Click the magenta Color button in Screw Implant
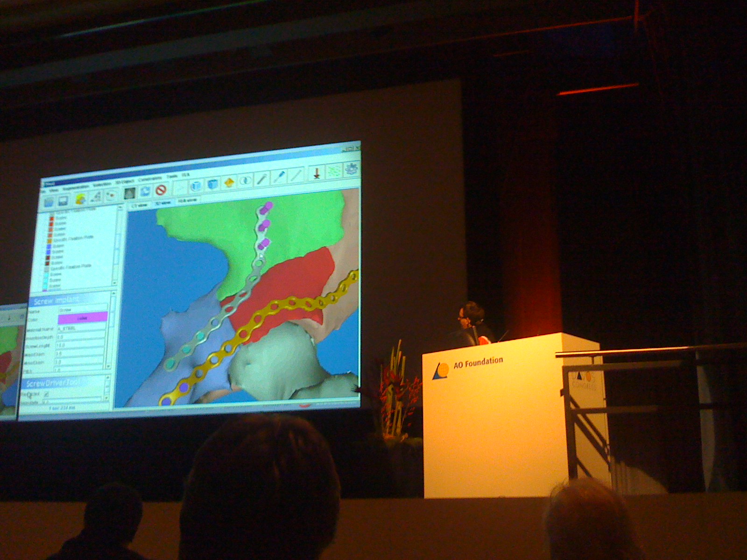Screen dimensions: 747x560 pyautogui.click(x=82, y=318)
